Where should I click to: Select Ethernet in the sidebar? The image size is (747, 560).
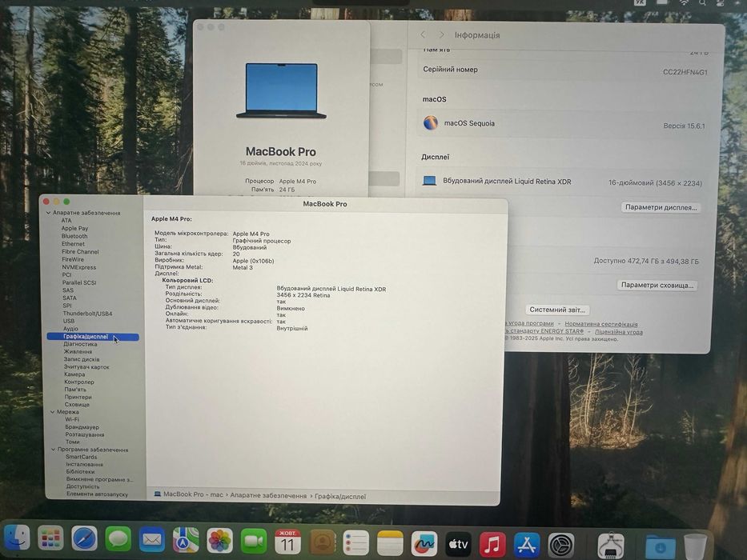tap(73, 244)
